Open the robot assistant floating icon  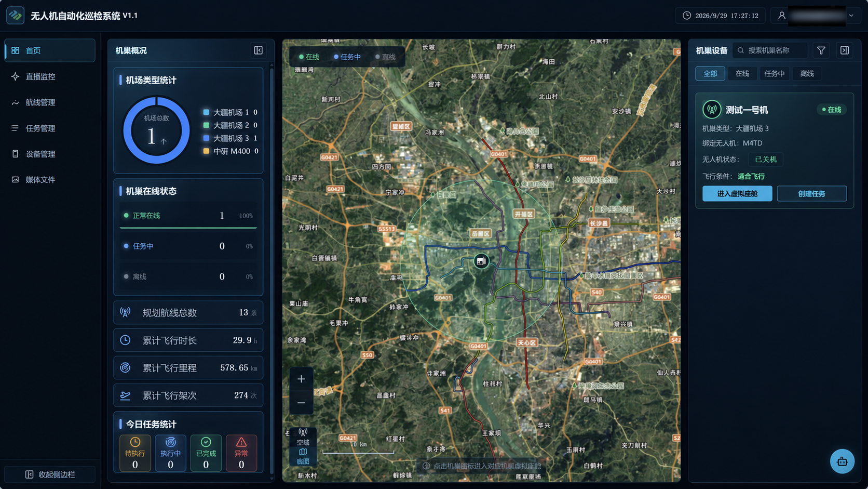[x=842, y=461]
